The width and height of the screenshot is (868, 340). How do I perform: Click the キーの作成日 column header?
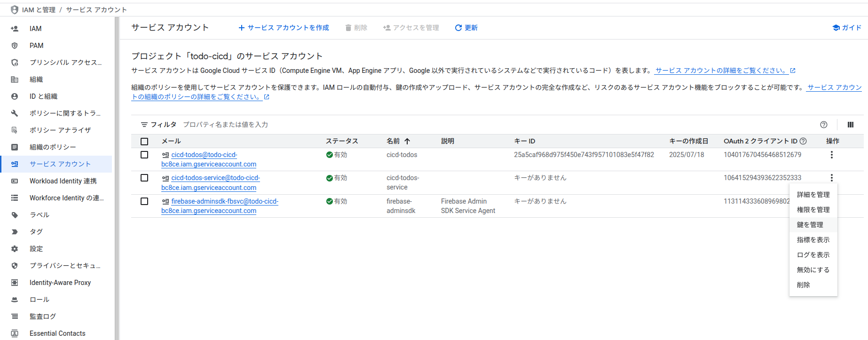688,141
